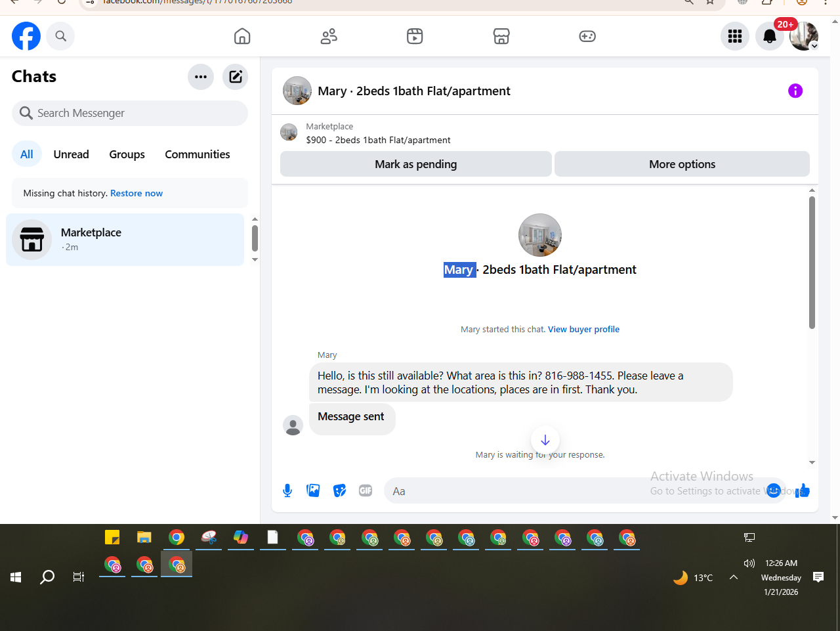Image resolution: width=840 pixels, height=631 pixels.
Task: Click the large apartment photo in conversation
Action: [540, 235]
